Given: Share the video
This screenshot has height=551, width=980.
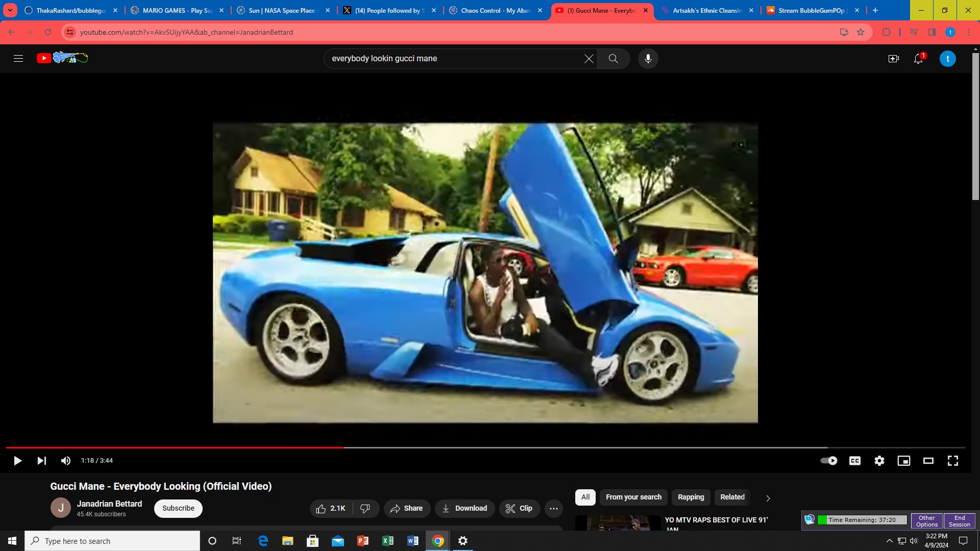Looking at the screenshot, I should pyautogui.click(x=407, y=509).
